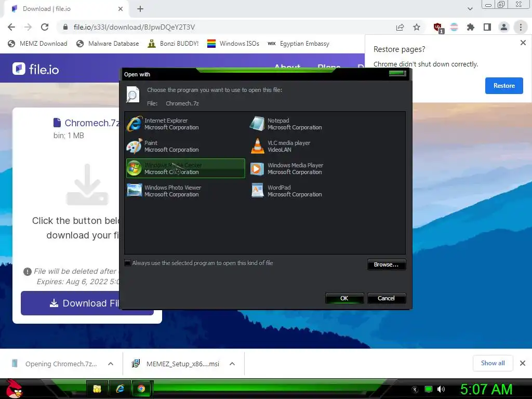The image size is (532, 399).
Task: Show all downloads
Action: (x=493, y=363)
